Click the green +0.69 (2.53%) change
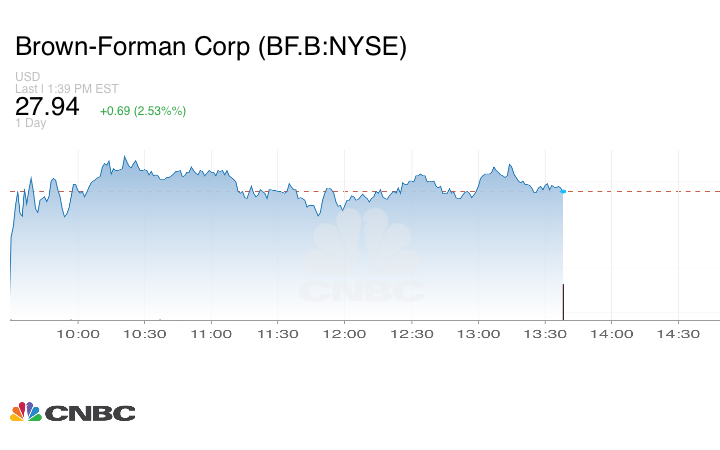Image resolution: width=720 pixels, height=450 pixels. tap(143, 110)
